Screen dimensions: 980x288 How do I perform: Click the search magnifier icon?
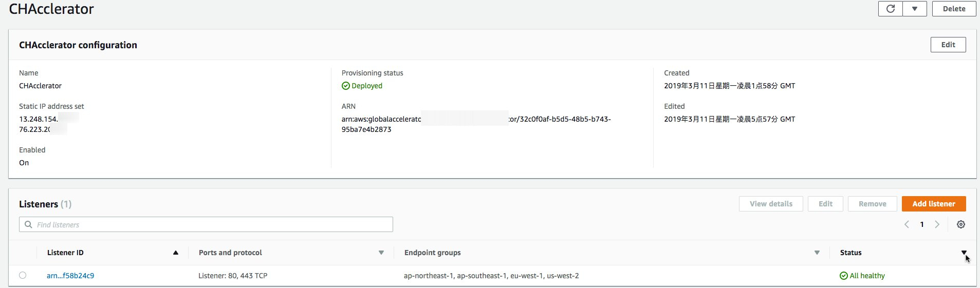(x=28, y=224)
